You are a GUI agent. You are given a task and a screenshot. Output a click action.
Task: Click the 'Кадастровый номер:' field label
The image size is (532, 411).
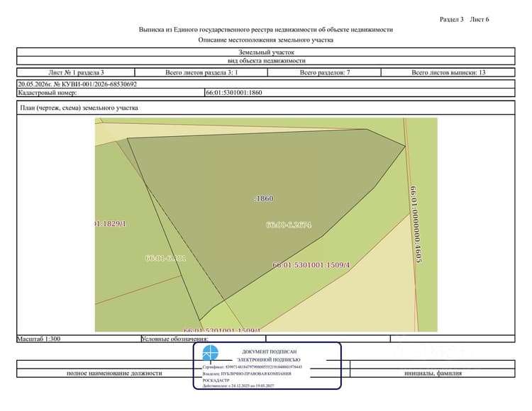pyautogui.click(x=48, y=93)
